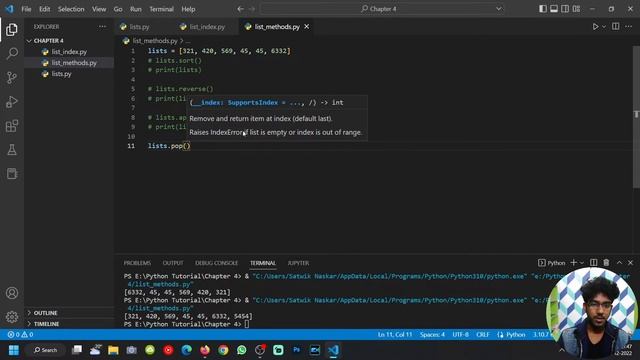640x360 pixels.
Task: Open the Windows Start menu
Action: click(14, 350)
